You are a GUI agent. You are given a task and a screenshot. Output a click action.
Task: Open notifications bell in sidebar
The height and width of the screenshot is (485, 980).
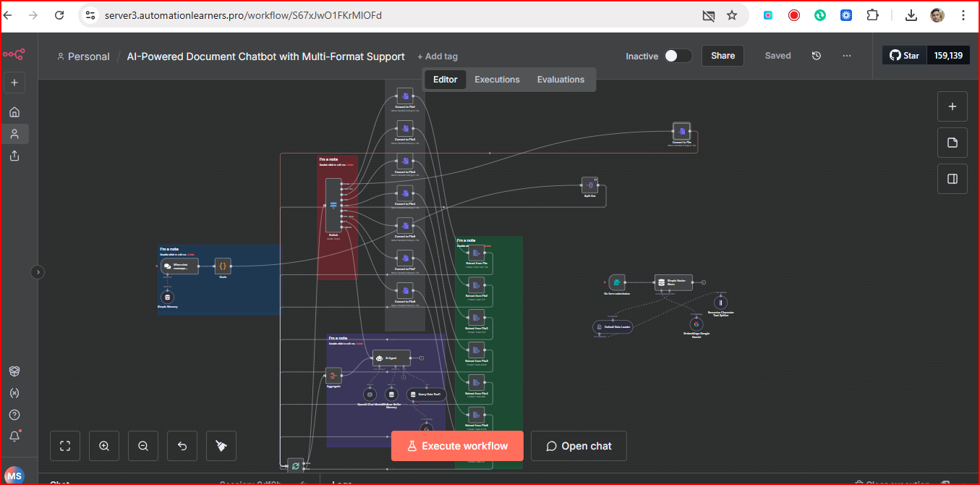pyautogui.click(x=14, y=436)
